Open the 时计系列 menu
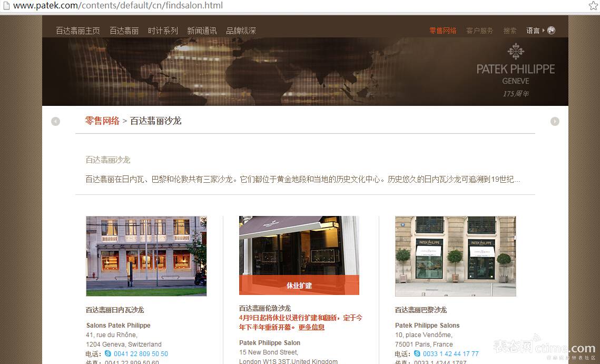This screenshot has width=600, height=364. pos(163,31)
